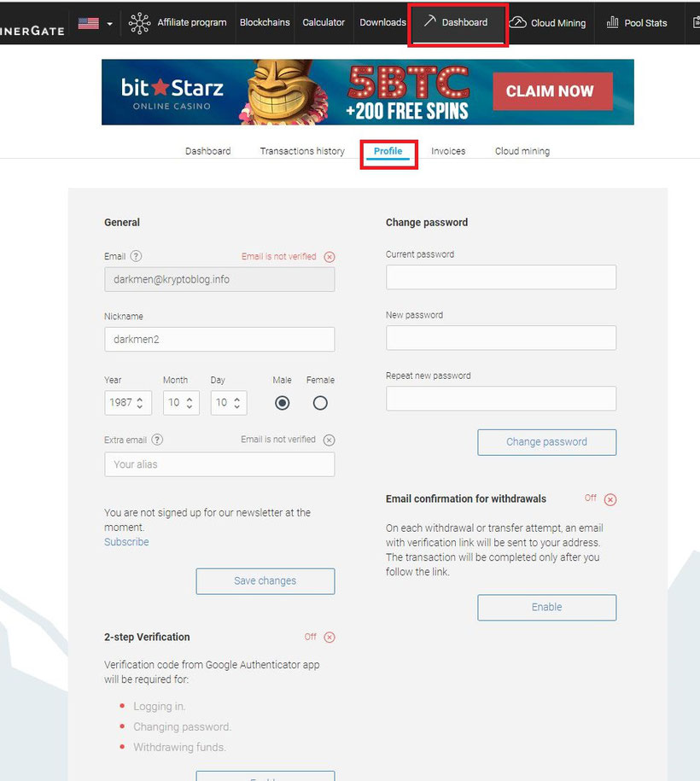700x781 pixels.
Task: Click the Dashboard pickaxe icon
Action: [x=429, y=21]
